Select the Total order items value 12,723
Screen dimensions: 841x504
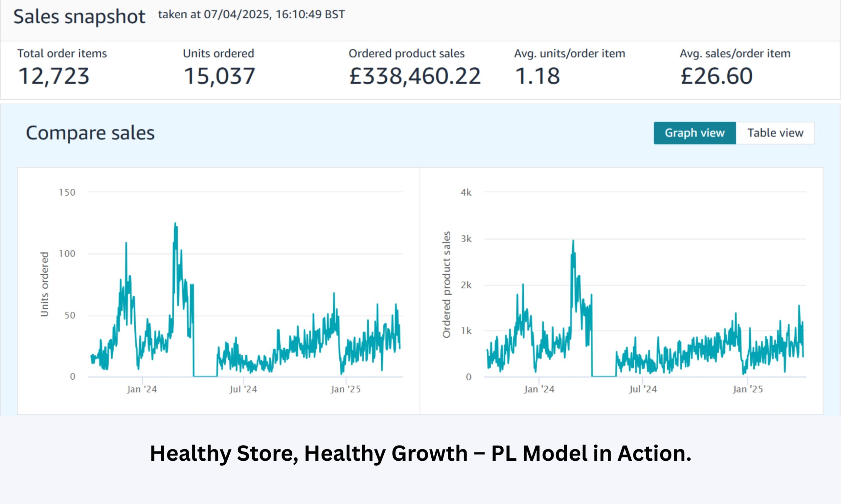pyautogui.click(x=54, y=76)
